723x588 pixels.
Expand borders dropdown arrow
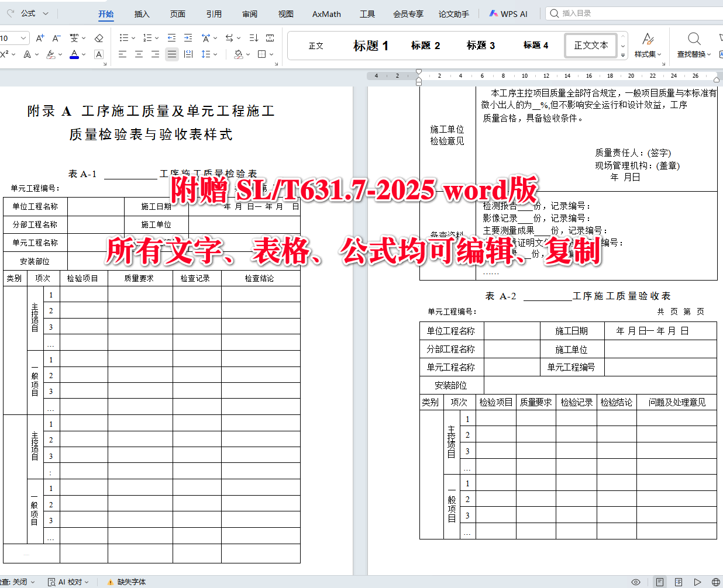point(271,54)
